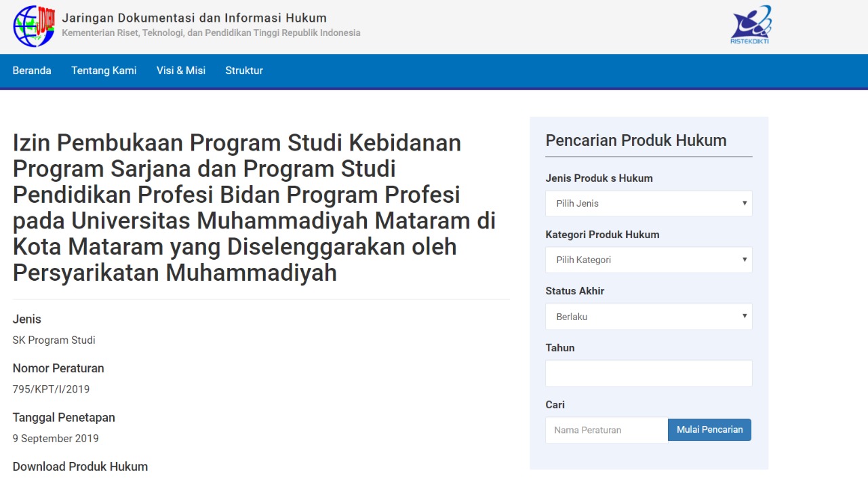The width and height of the screenshot is (868, 489).
Task: Click the Download Produk Hukum heading
Action: click(x=80, y=467)
